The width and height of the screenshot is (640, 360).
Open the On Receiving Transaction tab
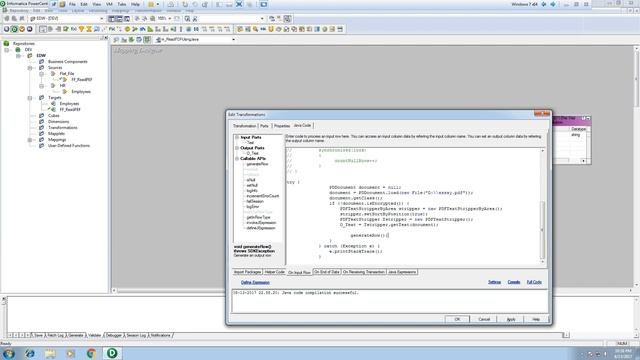364,272
